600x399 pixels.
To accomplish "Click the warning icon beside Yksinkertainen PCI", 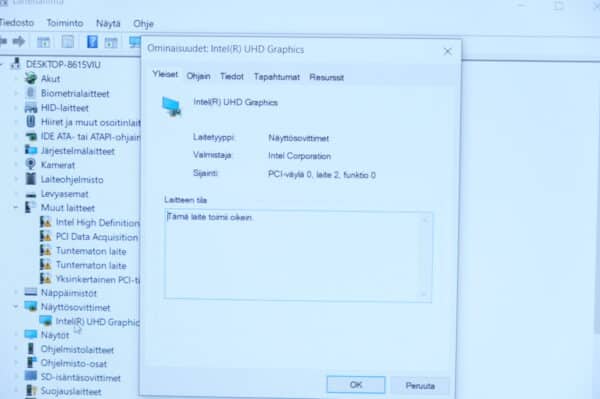I will (46, 278).
